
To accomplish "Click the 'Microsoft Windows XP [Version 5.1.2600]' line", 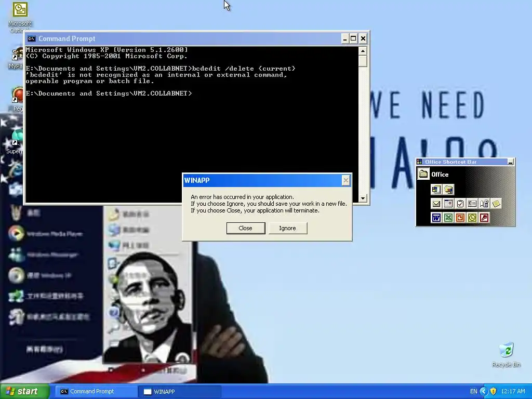I will pos(107,50).
